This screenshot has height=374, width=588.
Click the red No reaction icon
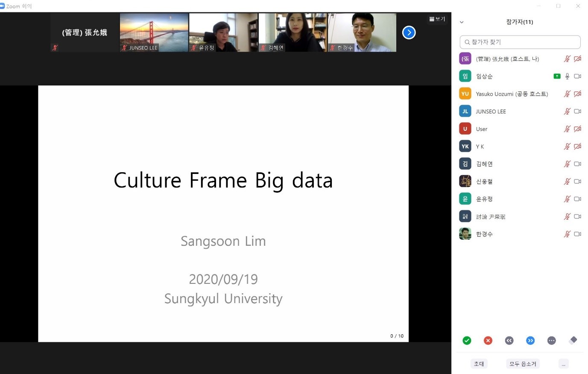click(488, 340)
